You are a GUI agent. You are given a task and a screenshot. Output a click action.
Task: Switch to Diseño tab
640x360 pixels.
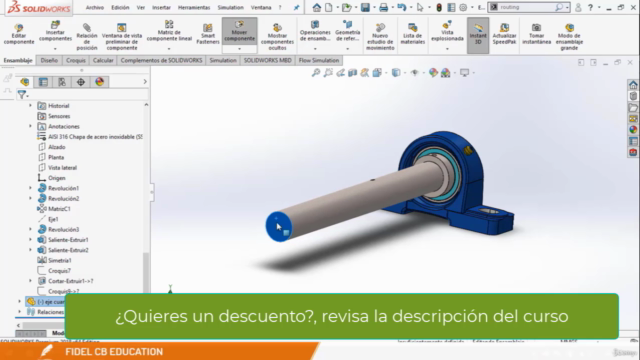(49, 60)
